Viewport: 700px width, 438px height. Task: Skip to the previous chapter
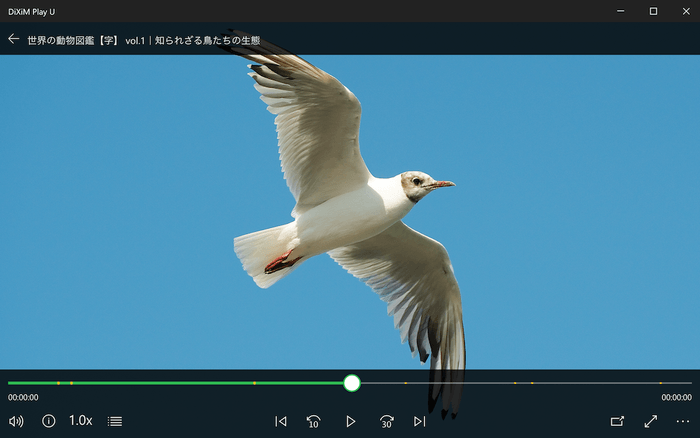(281, 421)
